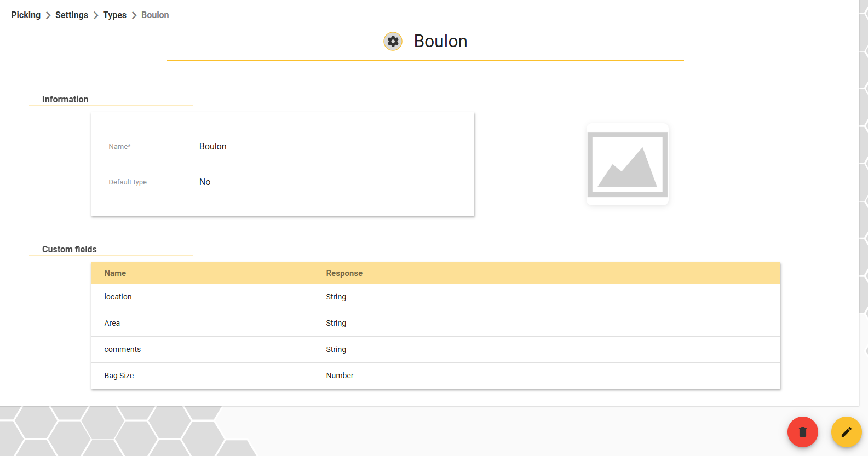Screen dimensions: 868x456
Task: Click the Name* field label
Action: [x=119, y=146]
